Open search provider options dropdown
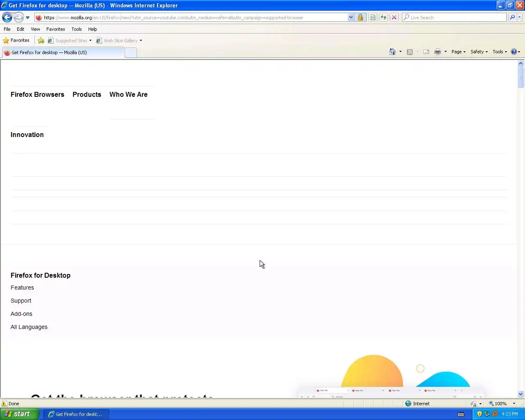Viewport: 525px width, 420px height. click(520, 18)
